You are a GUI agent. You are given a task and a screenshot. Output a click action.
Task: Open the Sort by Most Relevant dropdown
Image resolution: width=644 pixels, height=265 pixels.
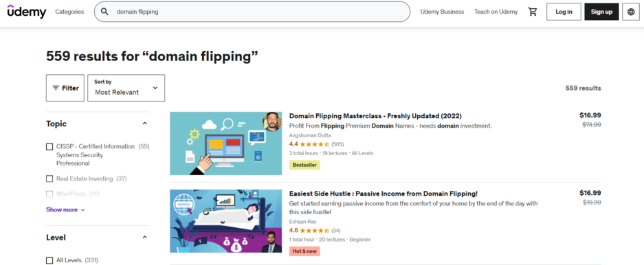pos(126,88)
